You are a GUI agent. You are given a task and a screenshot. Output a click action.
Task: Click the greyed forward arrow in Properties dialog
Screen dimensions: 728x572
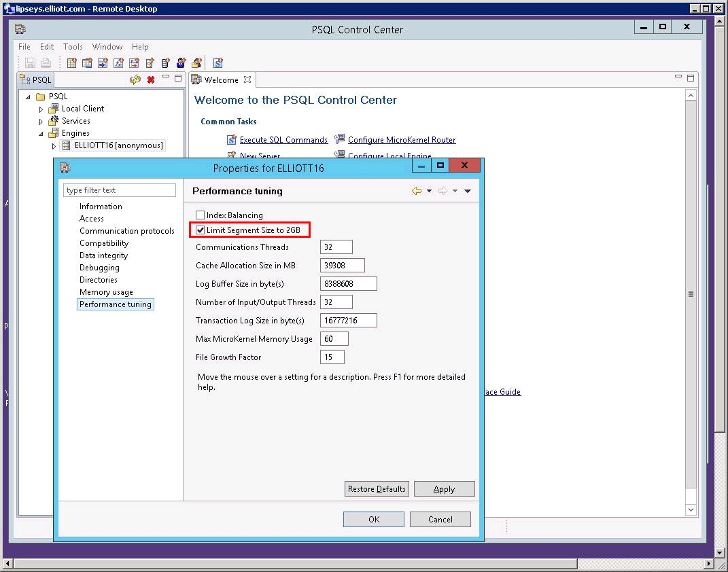443,191
